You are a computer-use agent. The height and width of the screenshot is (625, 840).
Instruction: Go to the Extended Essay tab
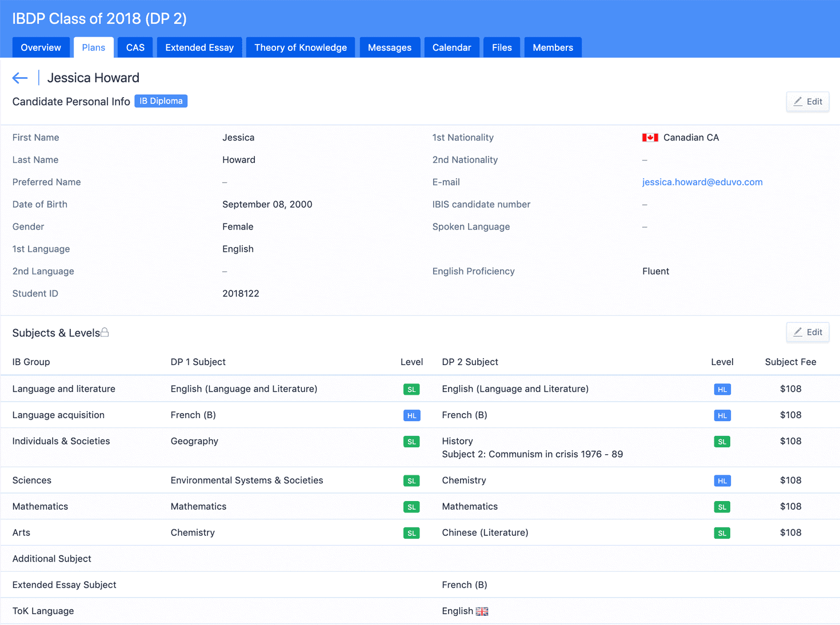click(199, 47)
